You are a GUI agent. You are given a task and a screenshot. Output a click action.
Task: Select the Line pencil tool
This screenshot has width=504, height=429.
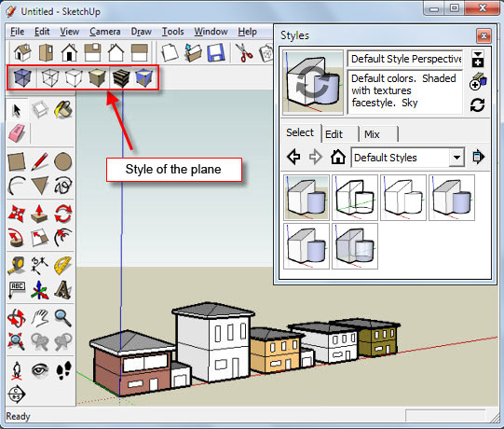coord(40,161)
